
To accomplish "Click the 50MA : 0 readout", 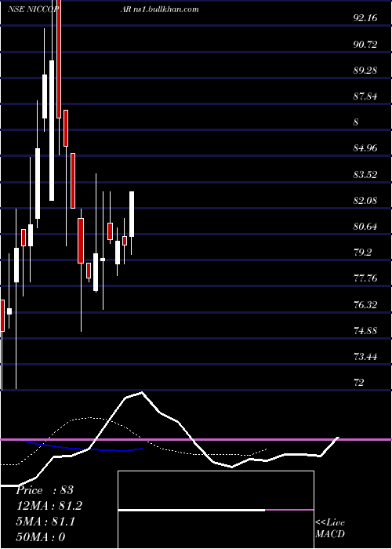I will point(41,536).
